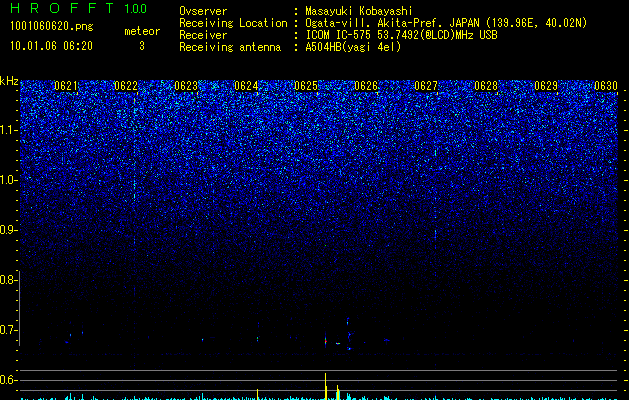Click the 0623 time marker
This screenshot has height=400, width=629.
coord(186,86)
